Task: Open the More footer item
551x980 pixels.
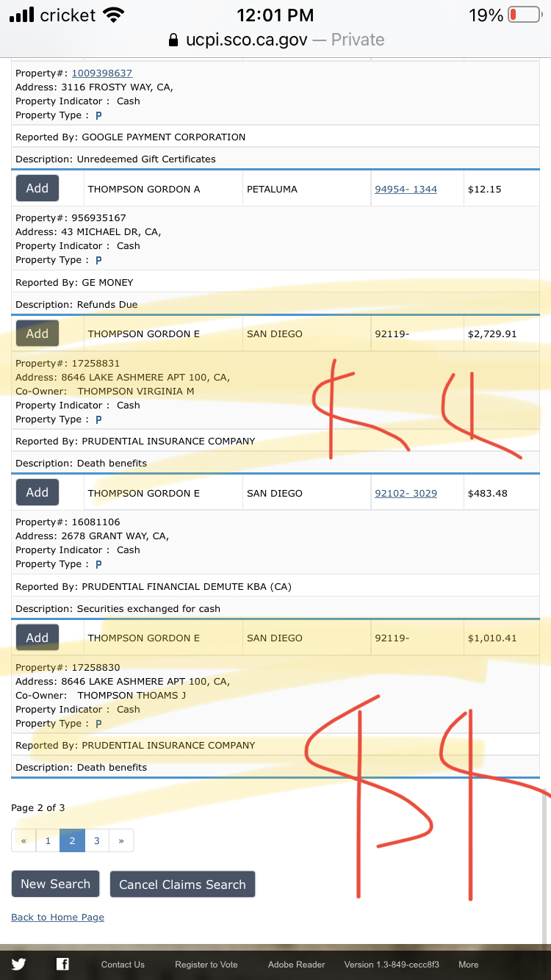Action: tap(469, 965)
